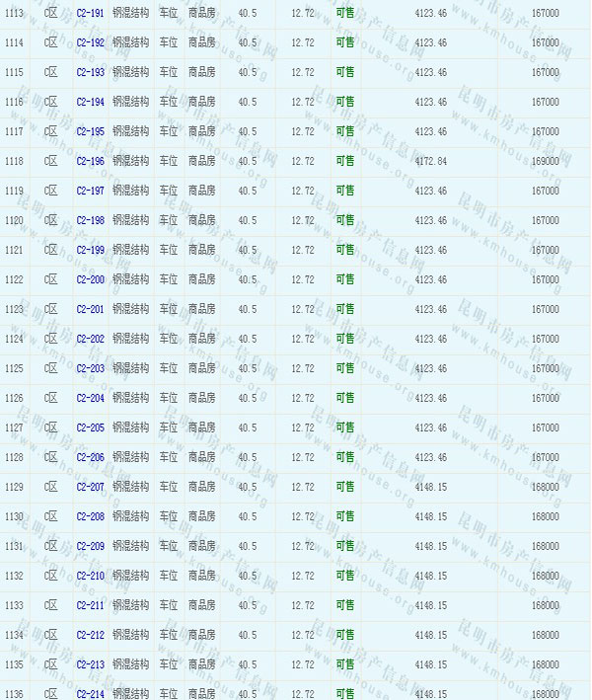Select the 可售 status for row 1130
592x700 pixels.
(344, 517)
